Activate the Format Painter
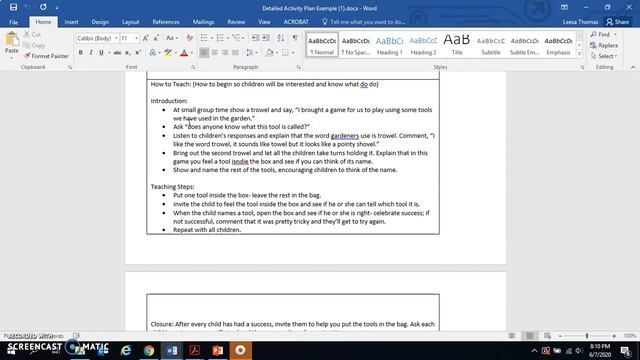 coord(46,56)
